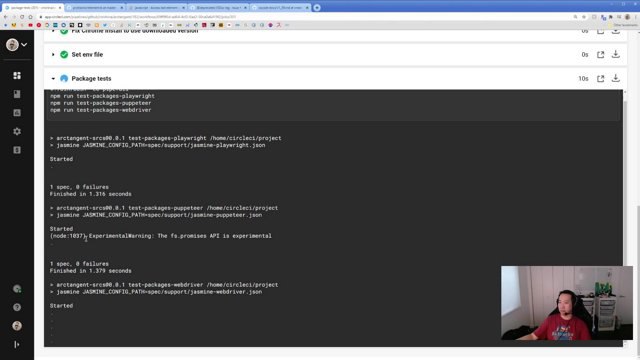Collapse the Package tests step
This screenshot has width=640, height=360.
coord(53,78)
